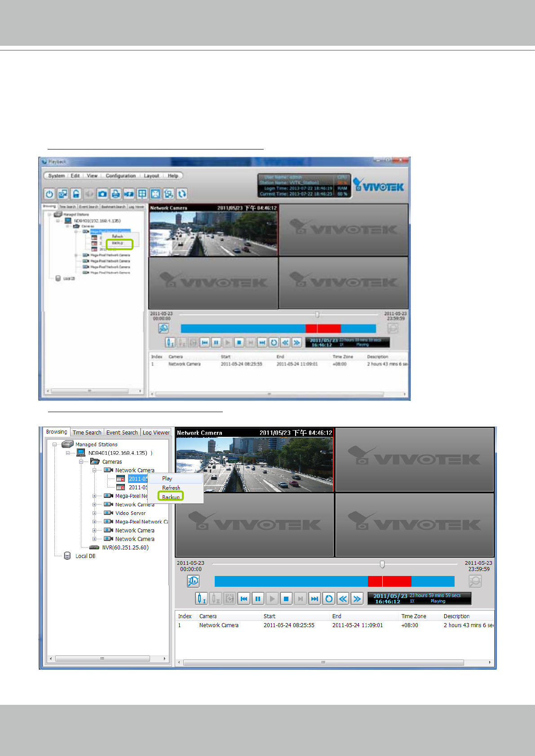Viewport: 535px width, 756px height.
Task: Click the lock icon in the upper Playback toolbar
Action: coord(76,194)
